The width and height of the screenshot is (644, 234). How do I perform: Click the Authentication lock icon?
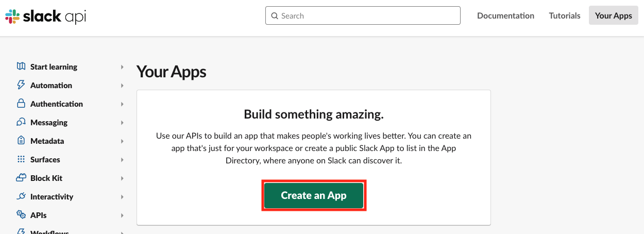click(21, 104)
